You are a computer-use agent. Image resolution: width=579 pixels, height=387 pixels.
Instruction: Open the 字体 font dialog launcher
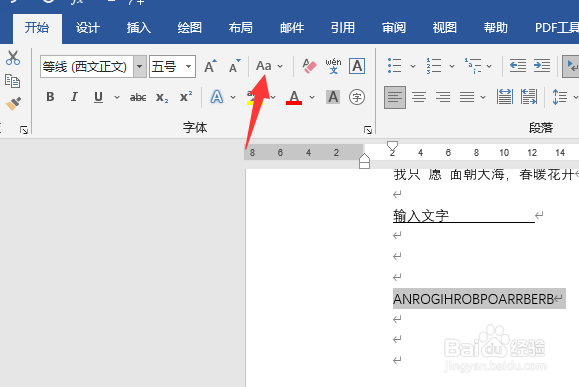368,130
